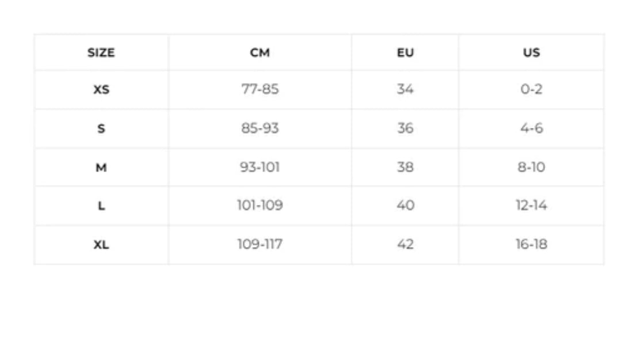Select the EU column header

[405, 53]
